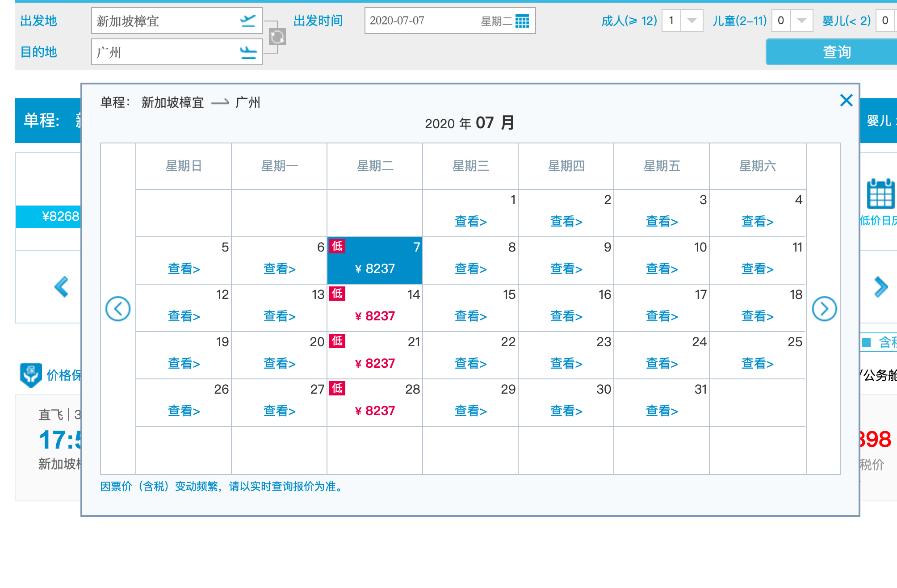Click the left arrow on date strip

(61, 287)
